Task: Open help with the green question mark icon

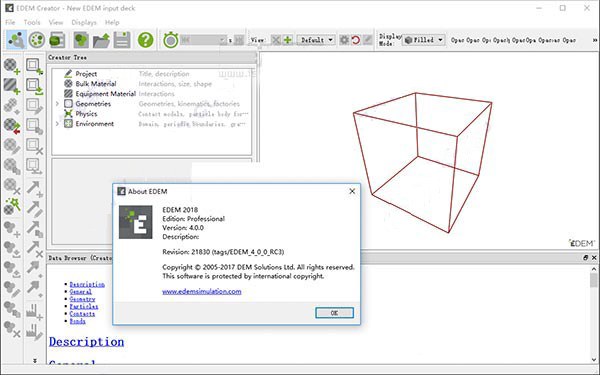Action: point(146,40)
